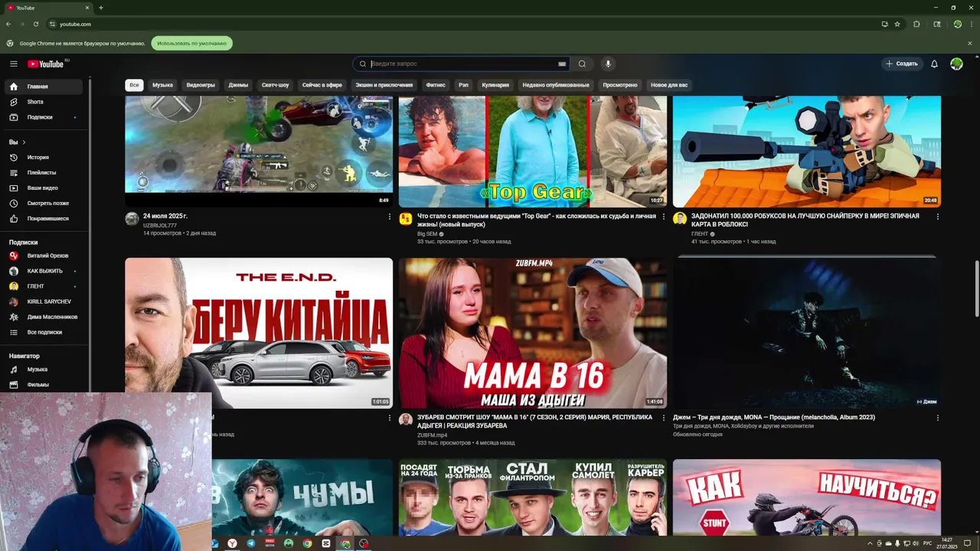Open the Top Gear video thumbnail
Screen dimensions: 980x551
point(533,151)
